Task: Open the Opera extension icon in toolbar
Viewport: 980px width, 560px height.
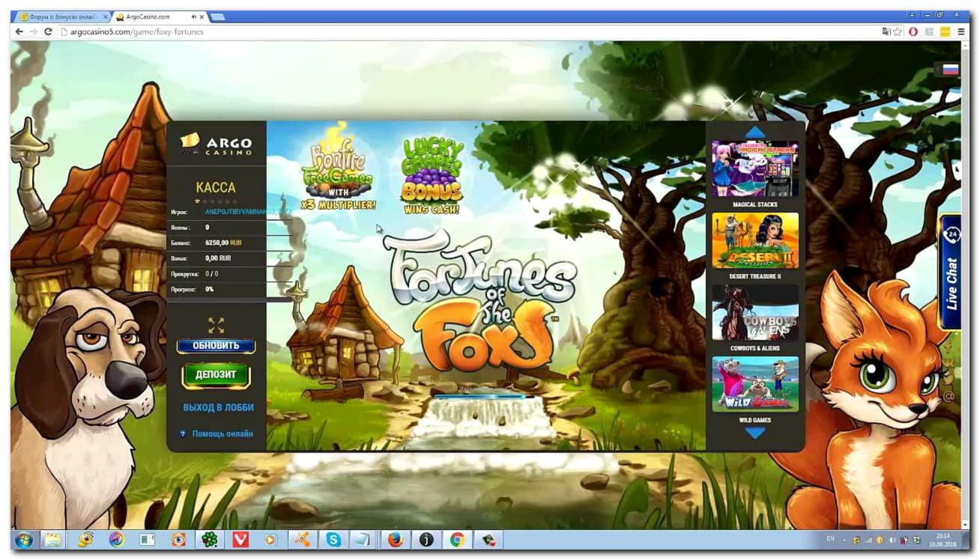Action: coord(913,31)
